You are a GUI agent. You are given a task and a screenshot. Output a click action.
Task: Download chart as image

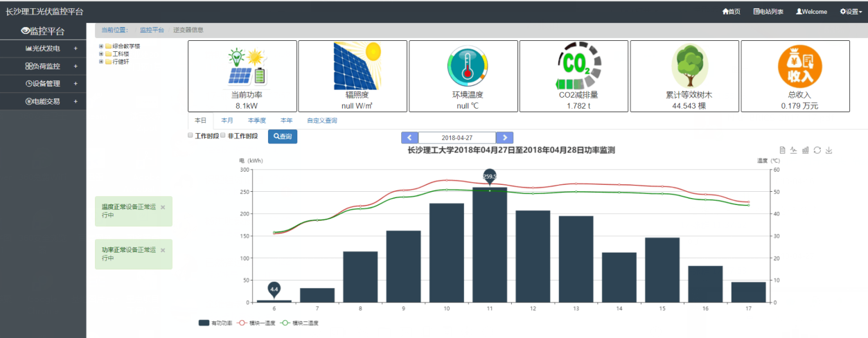coord(829,150)
